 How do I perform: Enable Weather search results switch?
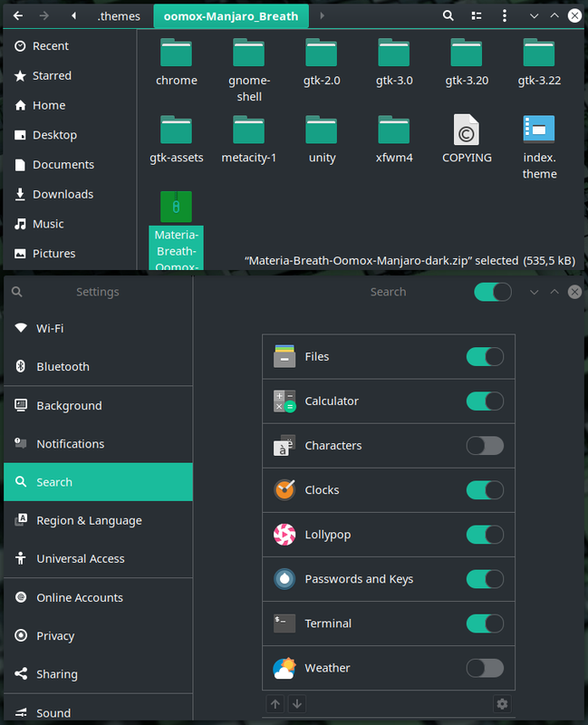coord(485,668)
